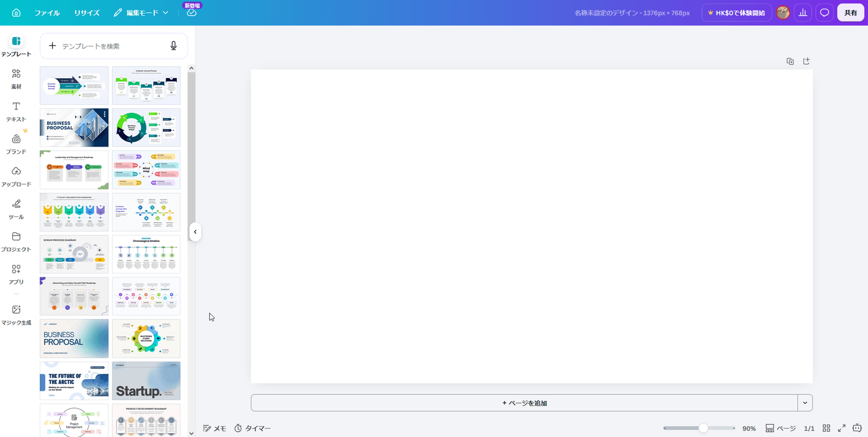Open the 素材 elements panel

pos(16,79)
